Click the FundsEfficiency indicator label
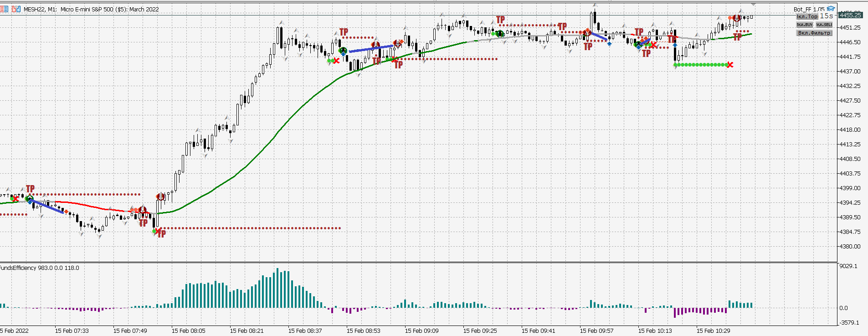 pyautogui.click(x=39, y=268)
